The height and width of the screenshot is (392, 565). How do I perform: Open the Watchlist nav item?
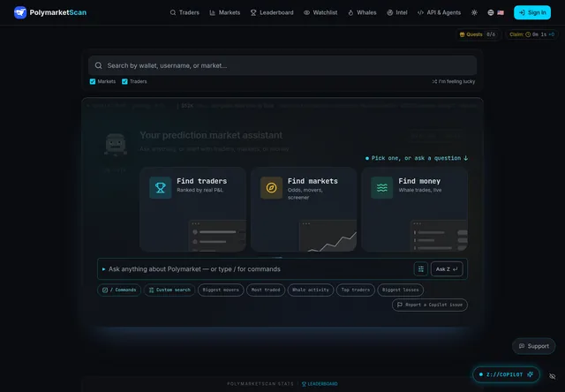pos(320,12)
